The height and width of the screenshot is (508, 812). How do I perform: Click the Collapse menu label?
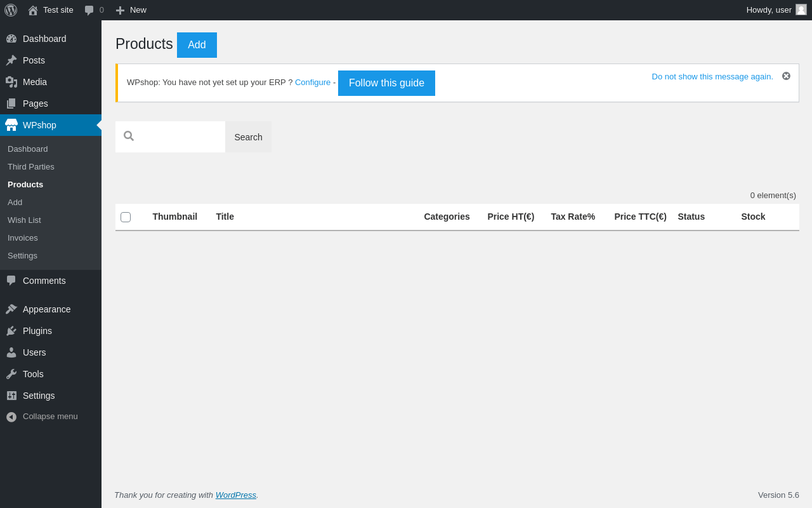coord(50,417)
